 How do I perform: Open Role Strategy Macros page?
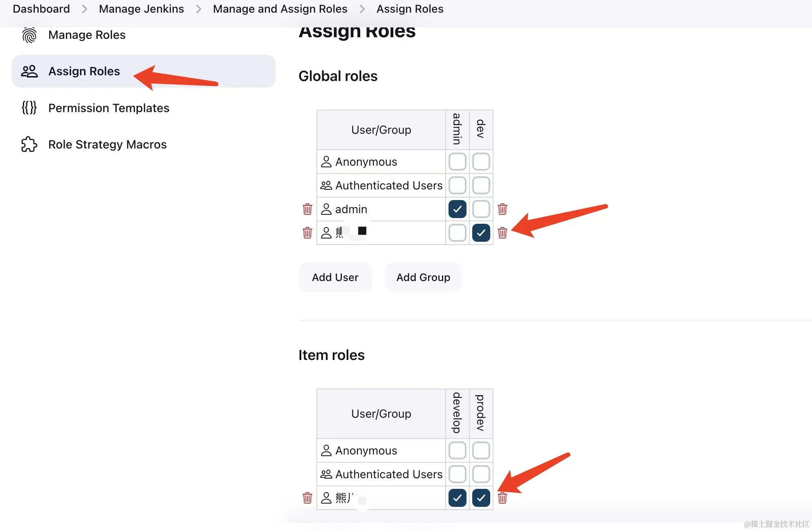pos(107,144)
